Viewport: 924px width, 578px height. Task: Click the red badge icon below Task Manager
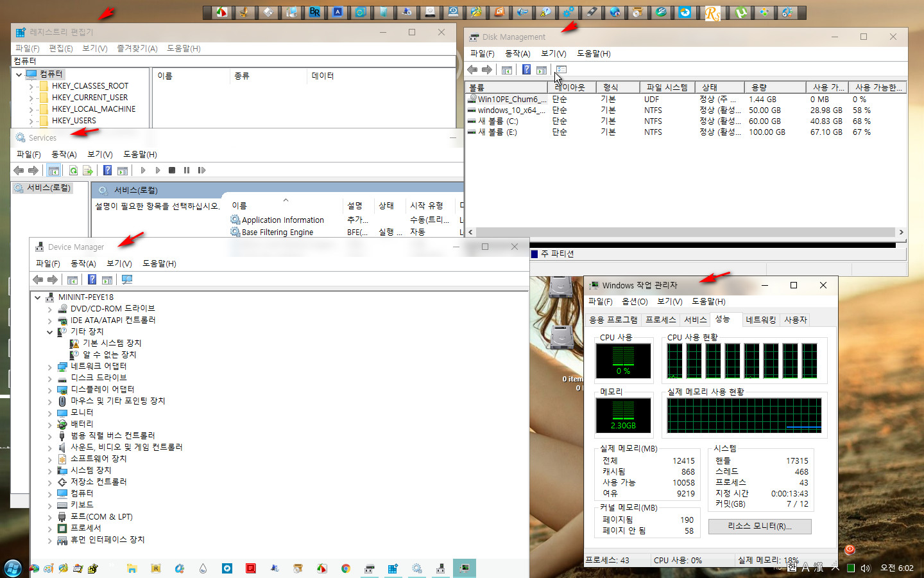tap(850, 550)
